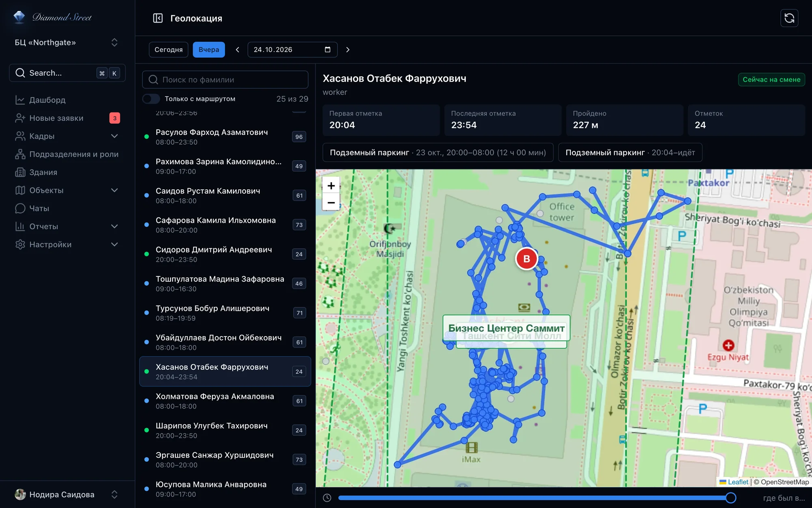The width and height of the screenshot is (812, 508).
Task: Collapse sidebar with panel toggle icon
Action: point(158,18)
